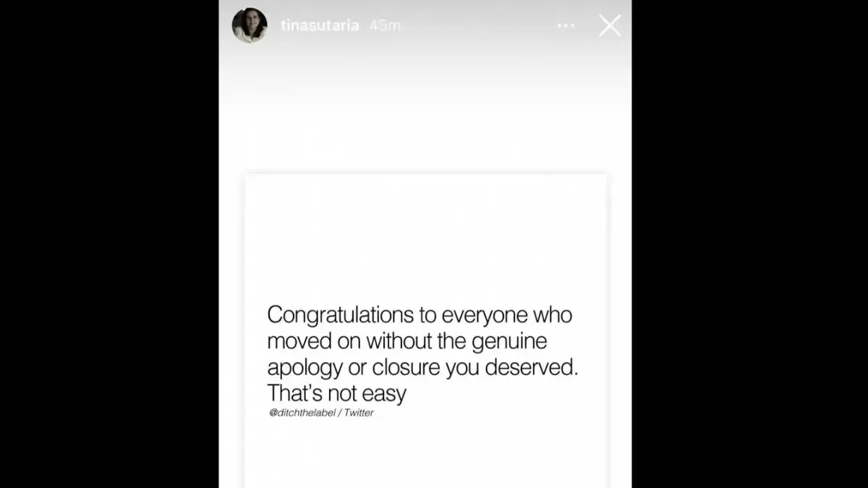Click the black area left of the story
Image resolution: width=868 pixels, height=488 pixels.
click(109, 246)
